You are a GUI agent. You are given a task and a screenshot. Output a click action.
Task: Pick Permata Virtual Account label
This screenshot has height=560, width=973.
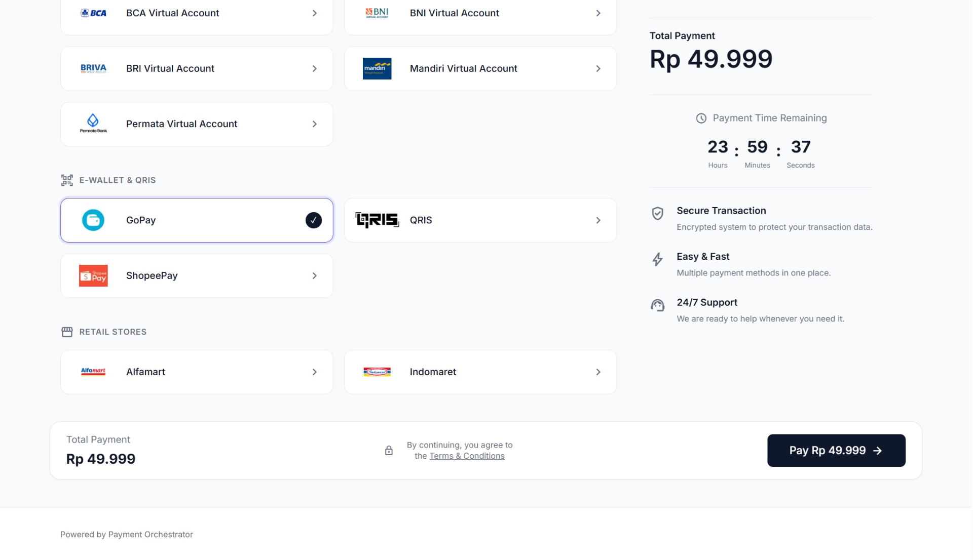click(x=181, y=124)
